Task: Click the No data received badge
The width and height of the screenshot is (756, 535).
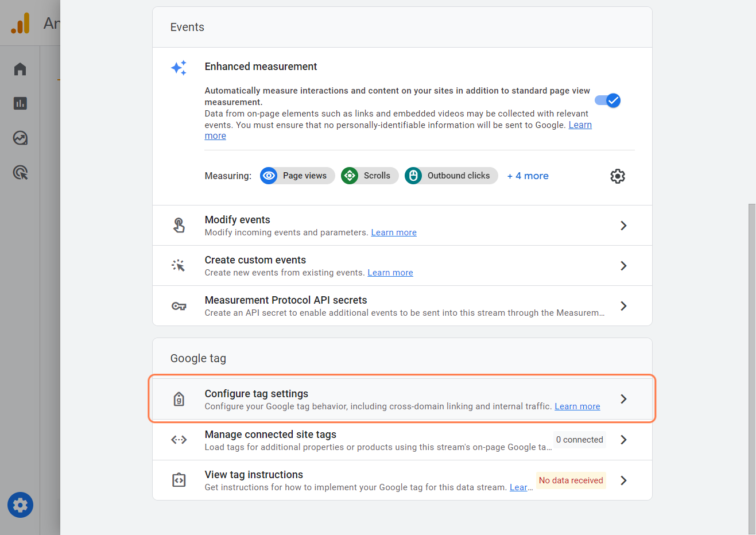Action: (571, 480)
